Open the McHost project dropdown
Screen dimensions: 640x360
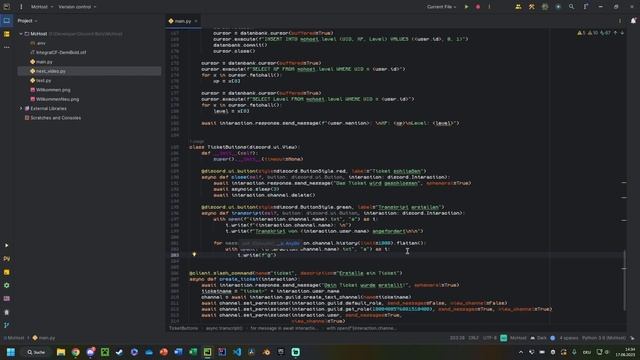coord(42,7)
